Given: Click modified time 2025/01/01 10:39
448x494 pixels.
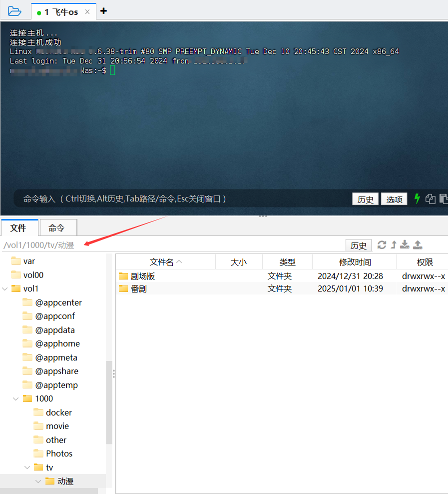Looking at the screenshot, I should (x=350, y=288).
